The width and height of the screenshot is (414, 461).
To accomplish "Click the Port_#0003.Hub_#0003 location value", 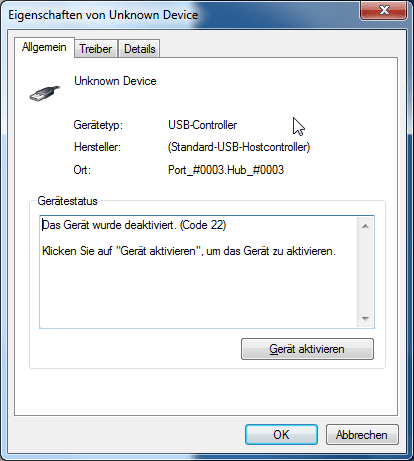I will pos(226,170).
